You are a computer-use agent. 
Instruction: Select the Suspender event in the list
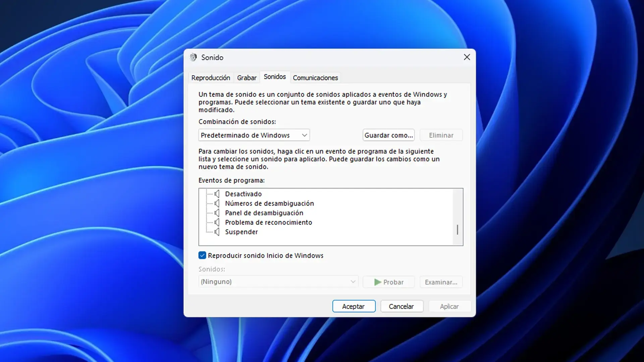coord(241,231)
